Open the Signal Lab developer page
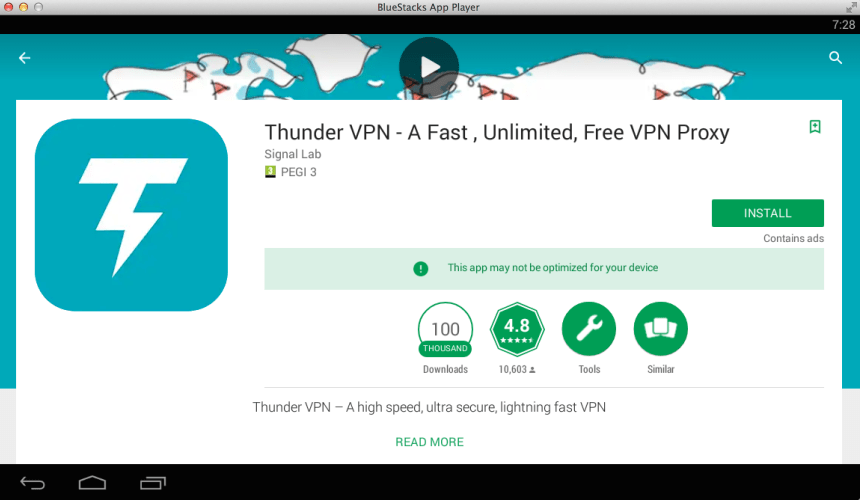Image resolution: width=860 pixels, height=500 pixels. 293,154
